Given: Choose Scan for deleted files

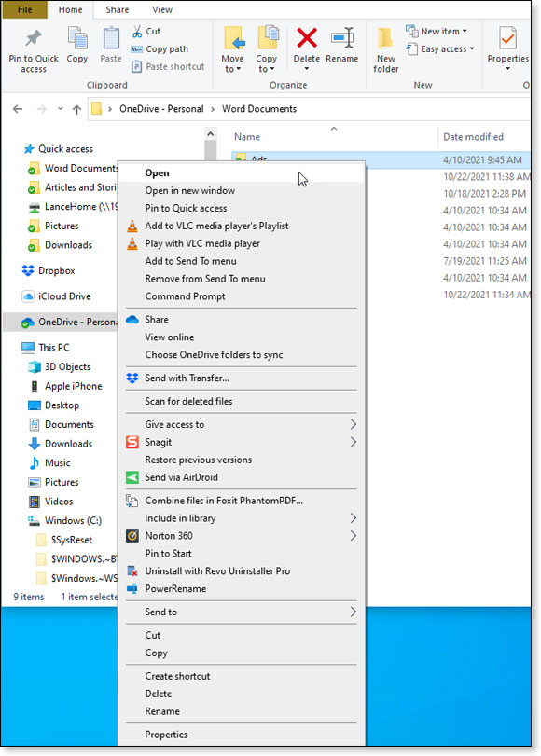Looking at the screenshot, I should click(x=242, y=401).
